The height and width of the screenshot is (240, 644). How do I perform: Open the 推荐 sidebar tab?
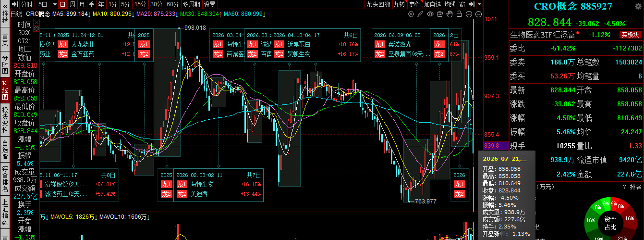pyautogui.click(x=5, y=18)
